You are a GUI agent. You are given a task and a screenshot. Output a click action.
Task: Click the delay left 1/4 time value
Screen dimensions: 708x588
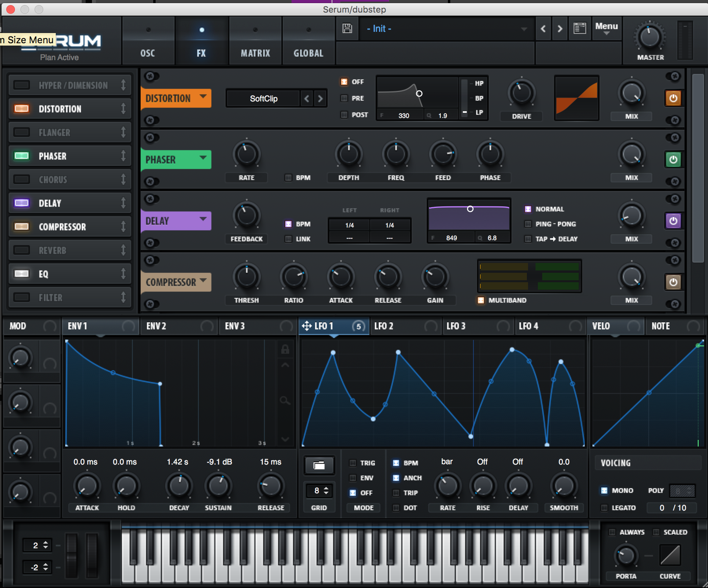[350, 225]
